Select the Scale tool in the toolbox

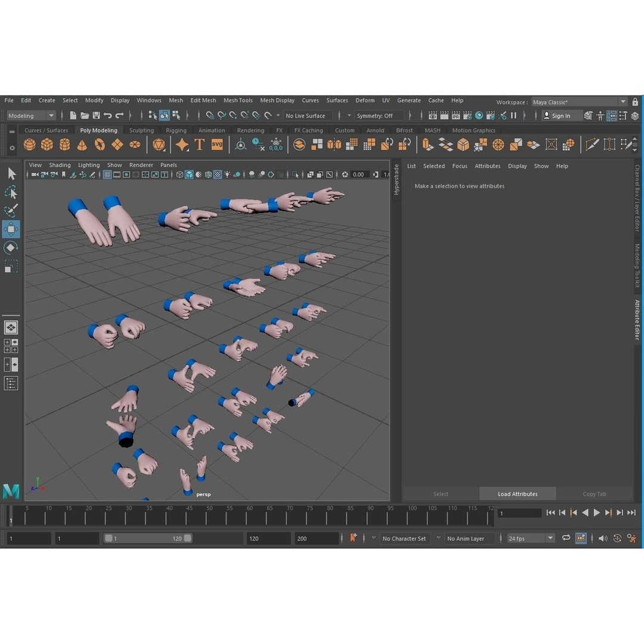[10, 266]
